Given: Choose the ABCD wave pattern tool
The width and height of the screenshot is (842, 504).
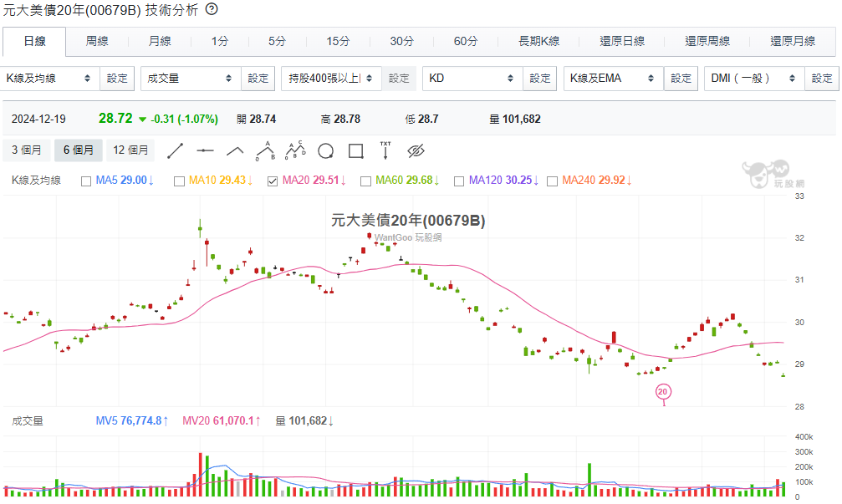Looking at the screenshot, I should click(295, 150).
